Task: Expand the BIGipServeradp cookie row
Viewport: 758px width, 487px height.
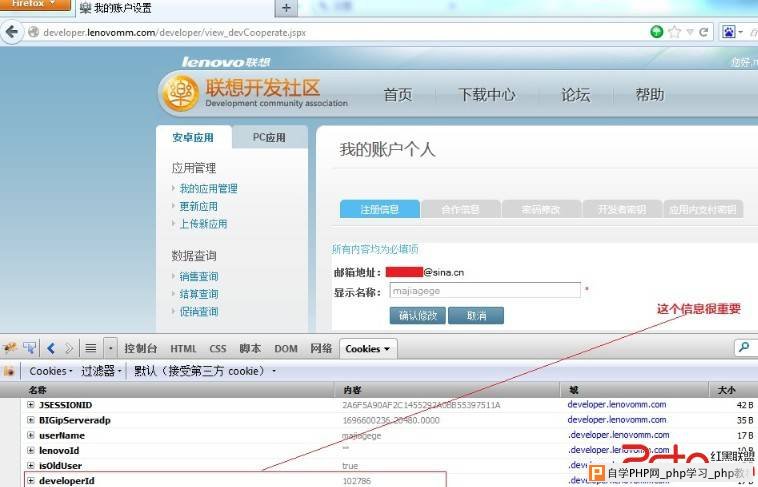Action: 31,420
